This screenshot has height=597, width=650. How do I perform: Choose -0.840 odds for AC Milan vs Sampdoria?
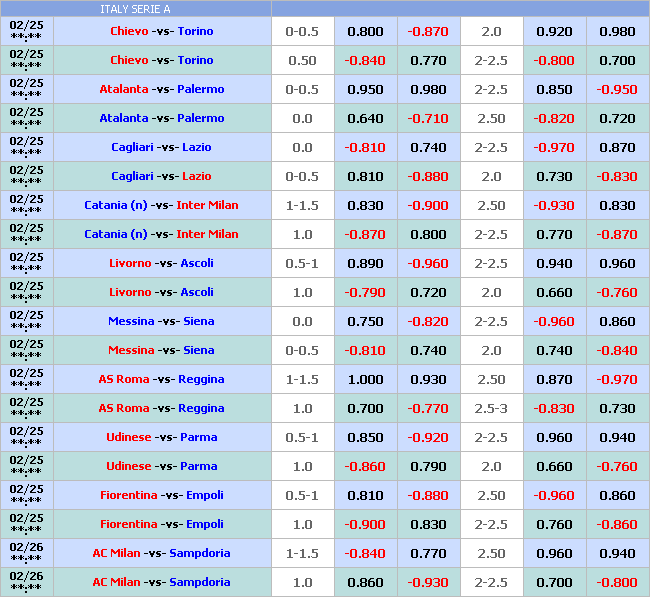tap(365, 553)
